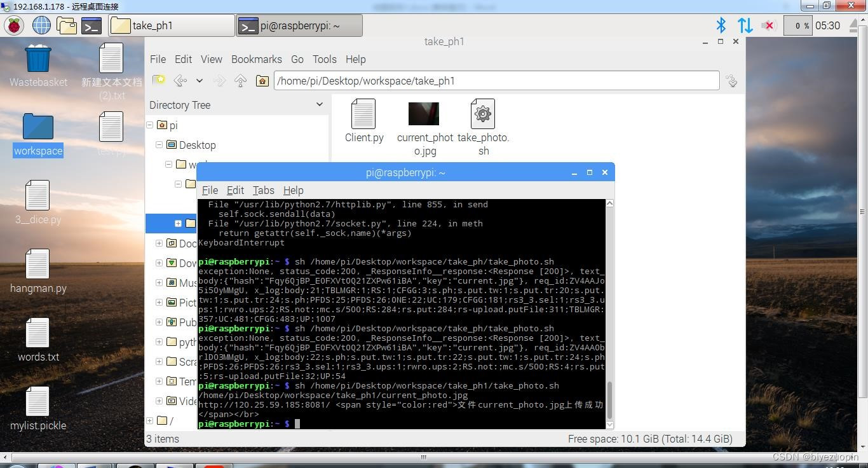868x468 pixels.
Task: Open the network connections tray icon
Action: pos(745,25)
